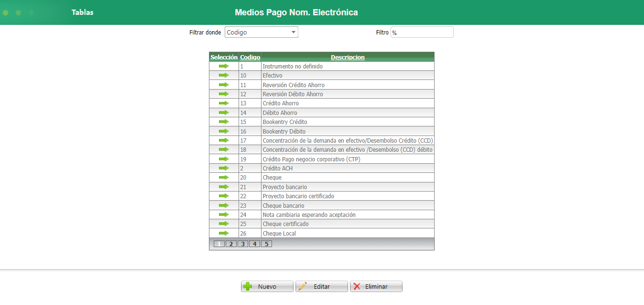
Task: Click the text "Nota cambiaria esperando aceptación"
Action: point(309,215)
